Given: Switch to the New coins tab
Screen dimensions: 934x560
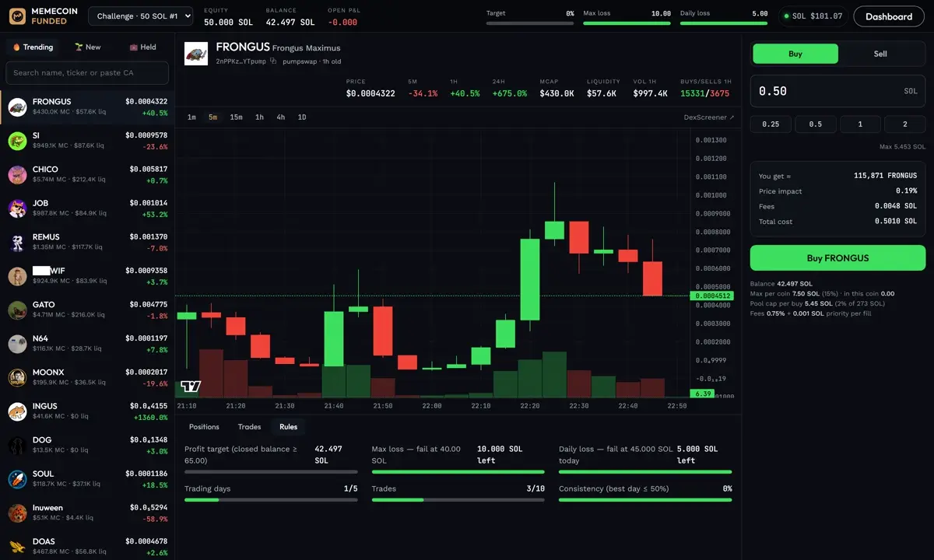Looking at the screenshot, I should (87, 47).
